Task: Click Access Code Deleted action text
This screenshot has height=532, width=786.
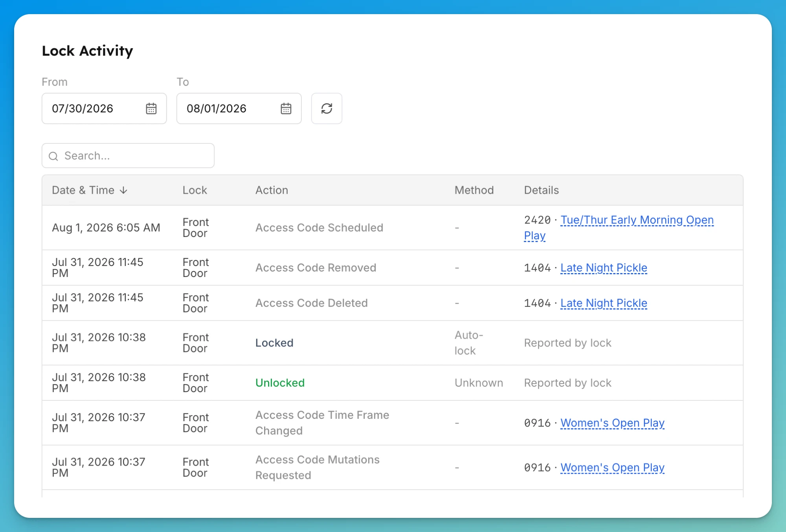Action: click(x=311, y=303)
